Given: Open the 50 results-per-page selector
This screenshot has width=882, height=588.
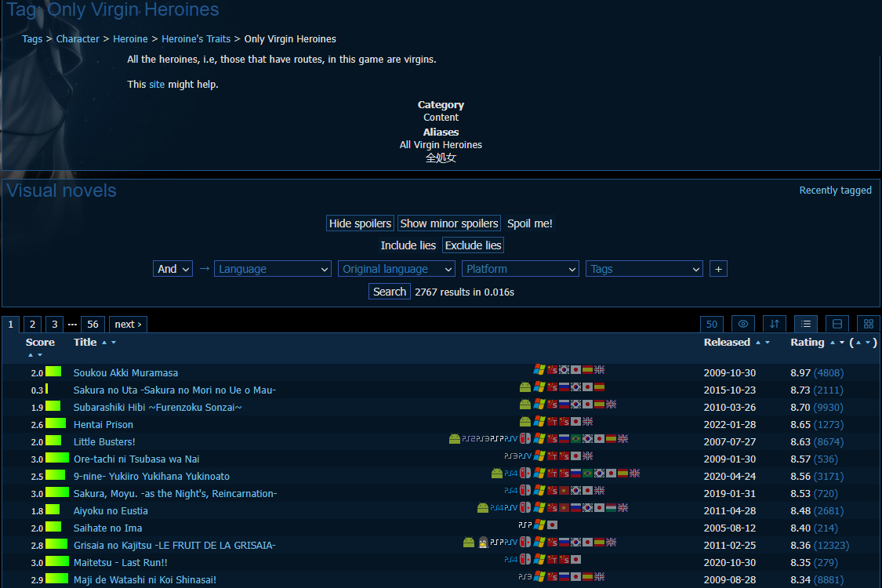Looking at the screenshot, I should pos(712,324).
